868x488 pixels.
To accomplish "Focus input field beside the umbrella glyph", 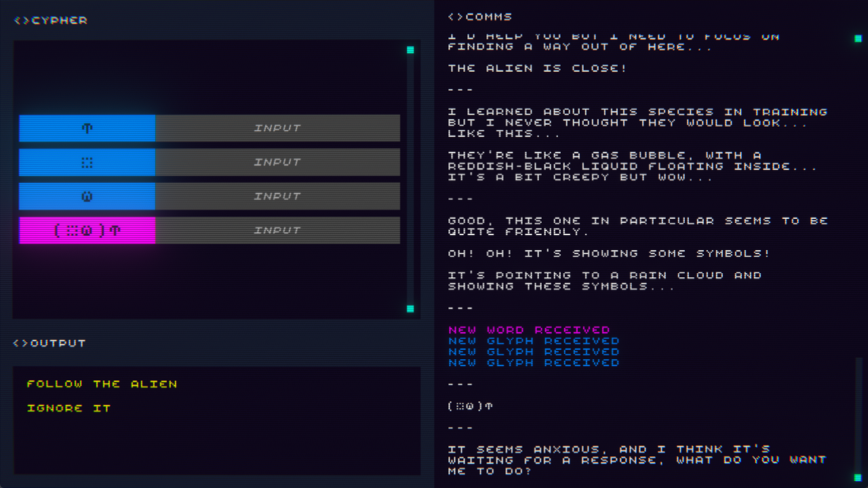I will [277, 128].
